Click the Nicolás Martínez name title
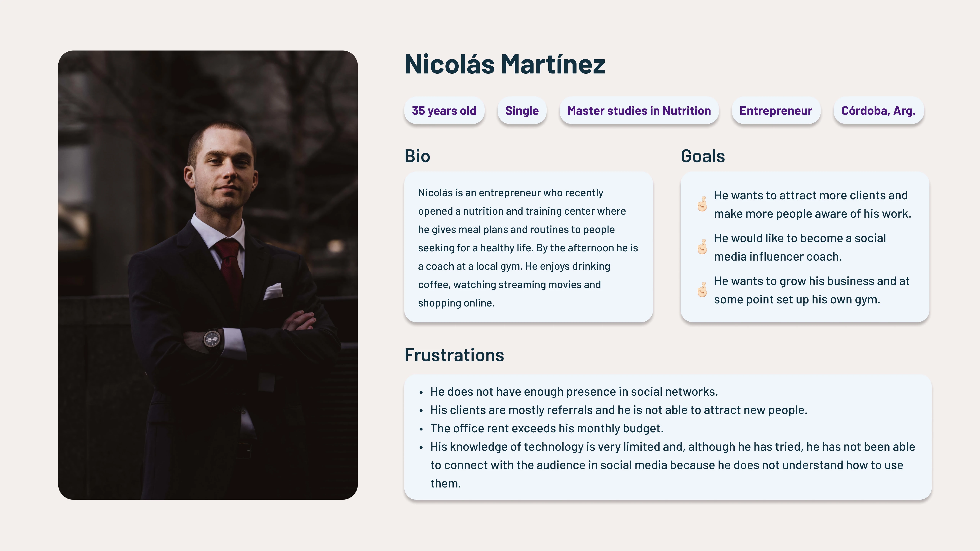 pos(505,64)
